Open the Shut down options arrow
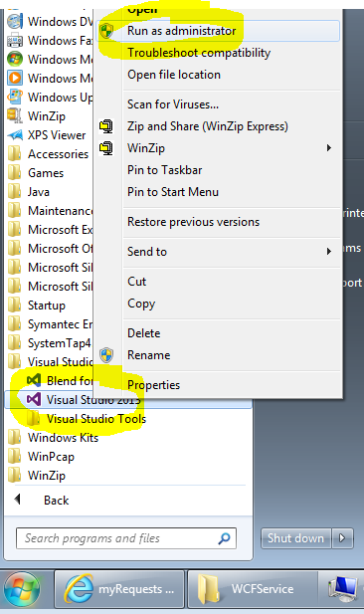Viewport: 364px width, 614px height. click(342, 538)
